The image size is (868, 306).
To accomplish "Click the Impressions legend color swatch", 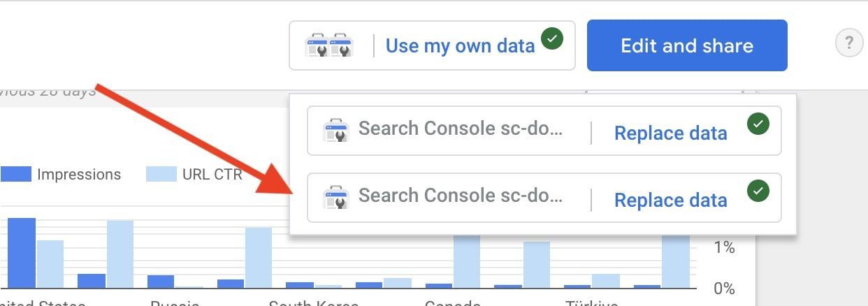I will click(x=15, y=174).
